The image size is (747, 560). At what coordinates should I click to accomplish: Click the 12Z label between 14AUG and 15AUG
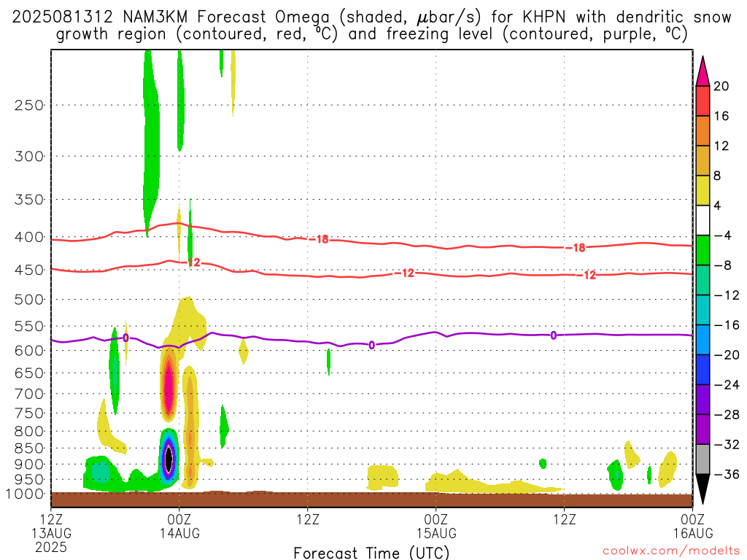coord(308,519)
